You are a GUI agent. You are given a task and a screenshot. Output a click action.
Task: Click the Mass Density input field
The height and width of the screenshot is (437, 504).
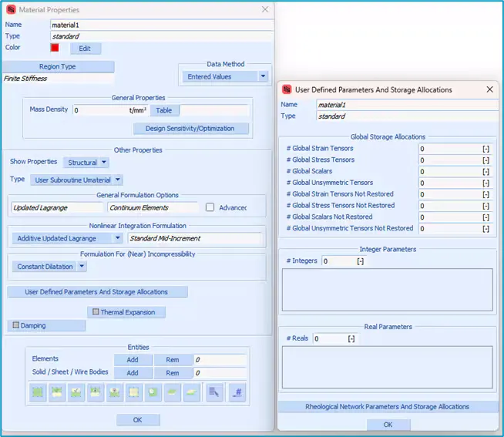pos(100,110)
